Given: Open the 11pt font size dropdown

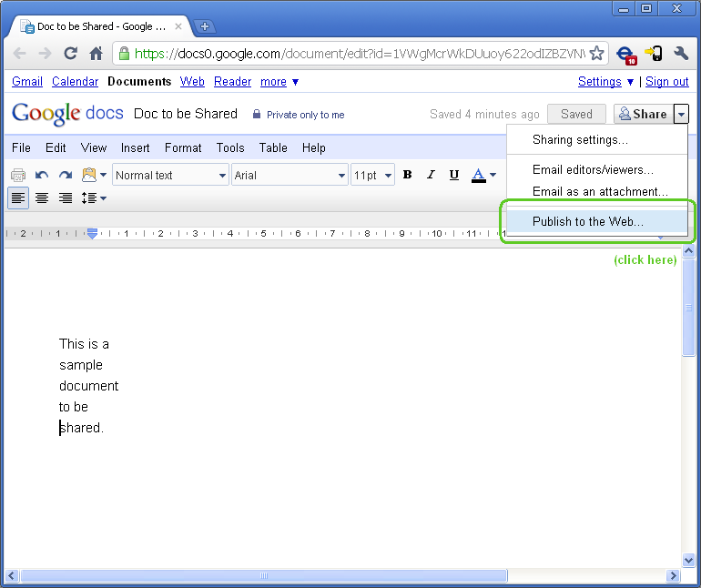Looking at the screenshot, I should point(372,175).
